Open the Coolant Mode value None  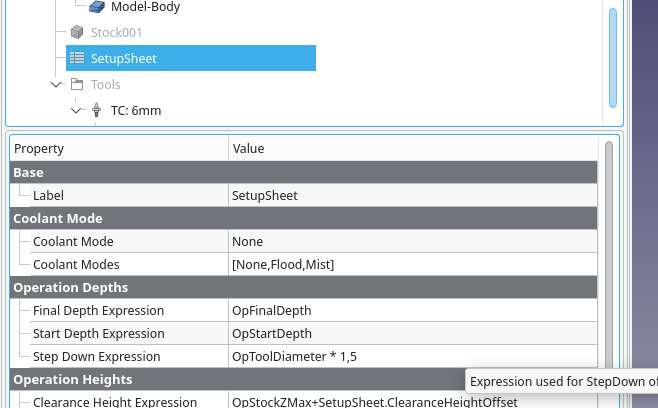coord(410,241)
